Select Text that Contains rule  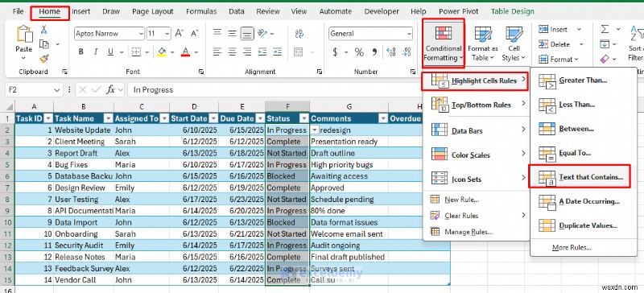coord(580,177)
